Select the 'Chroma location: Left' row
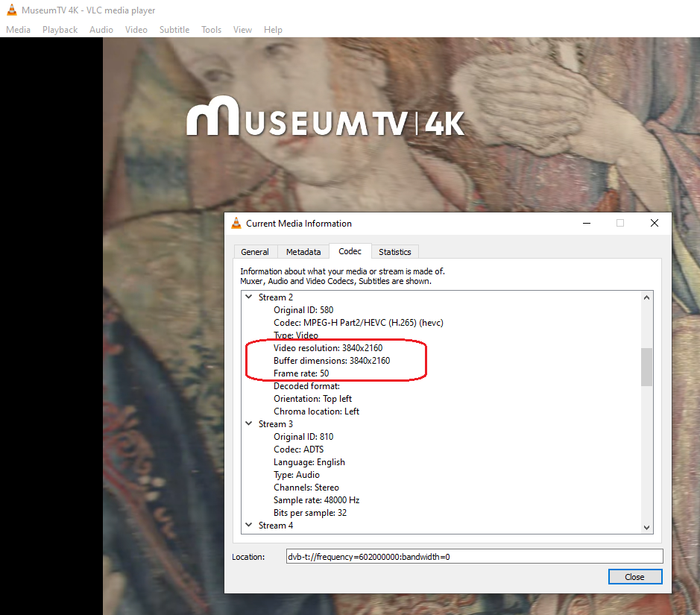The width and height of the screenshot is (700, 615). (x=317, y=411)
